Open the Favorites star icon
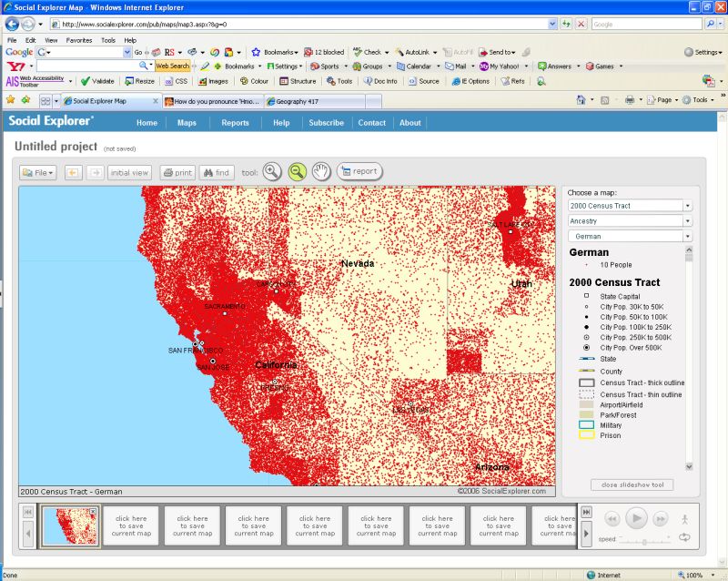 pyautogui.click(x=10, y=99)
